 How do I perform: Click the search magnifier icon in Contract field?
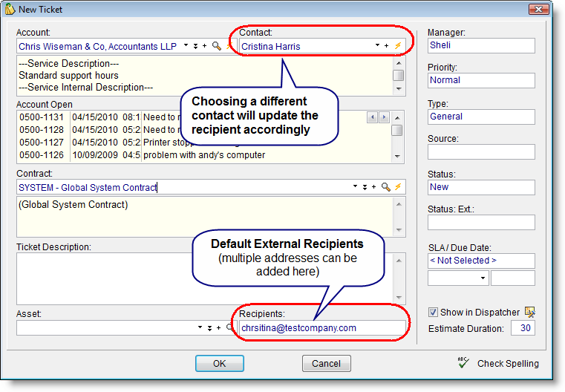click(x=385, y=187)
